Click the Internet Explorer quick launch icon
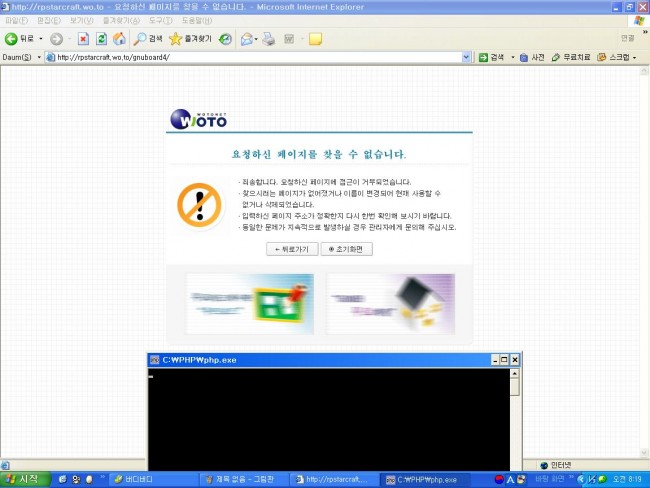This screenshot has width=650, height=488. [x=63, y=479]
